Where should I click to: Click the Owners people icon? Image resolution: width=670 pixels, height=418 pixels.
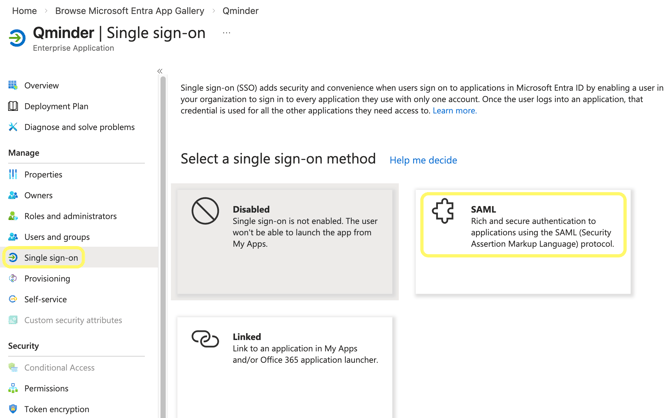point(13,195)
